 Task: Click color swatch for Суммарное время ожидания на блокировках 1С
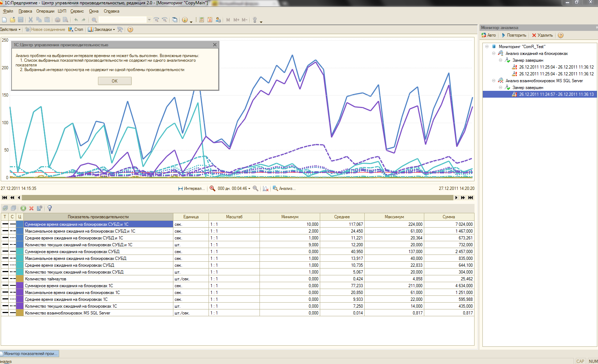coord(20,286)
